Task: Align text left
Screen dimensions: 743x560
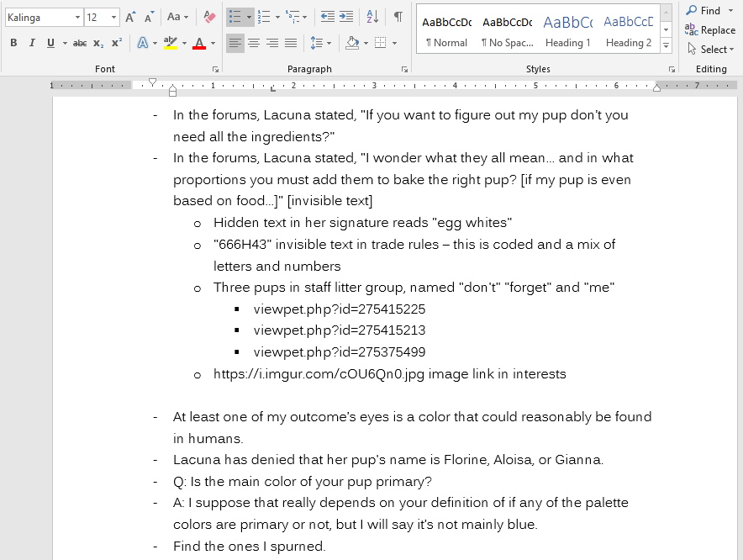Action: coord(235,43)
